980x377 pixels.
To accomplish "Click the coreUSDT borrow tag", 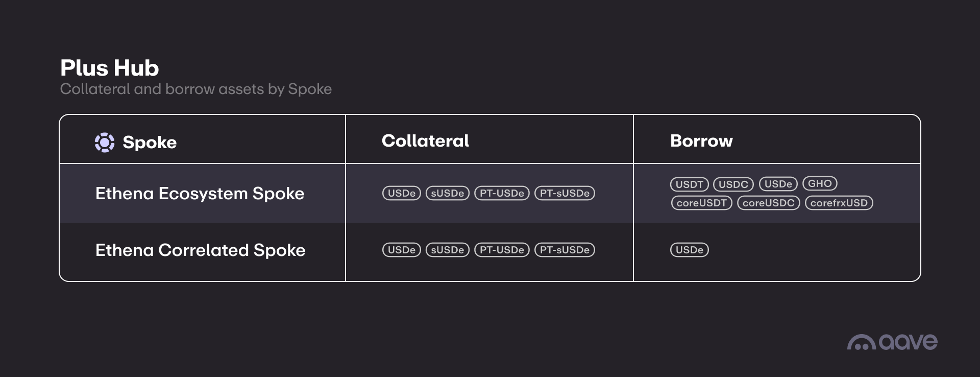I will click(701, 203).
